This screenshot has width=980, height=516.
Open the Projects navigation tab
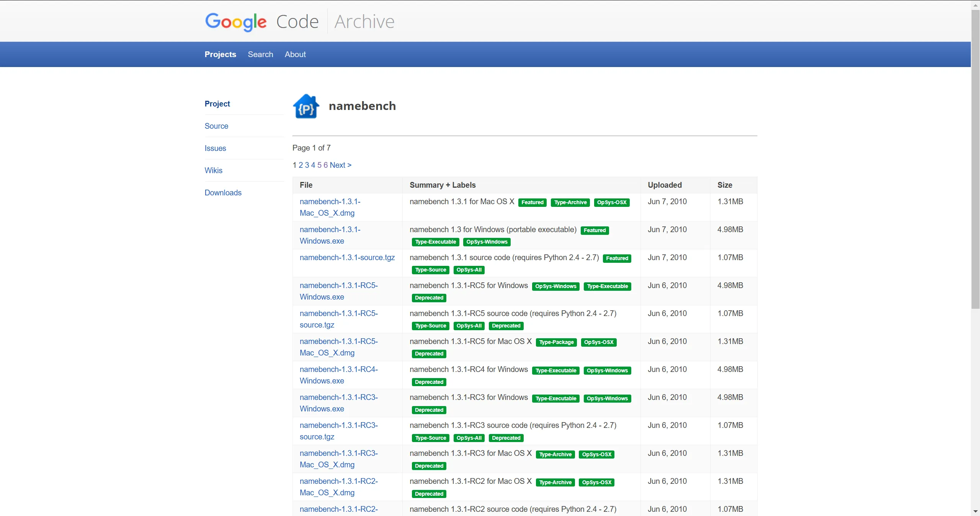pos(220,54)
